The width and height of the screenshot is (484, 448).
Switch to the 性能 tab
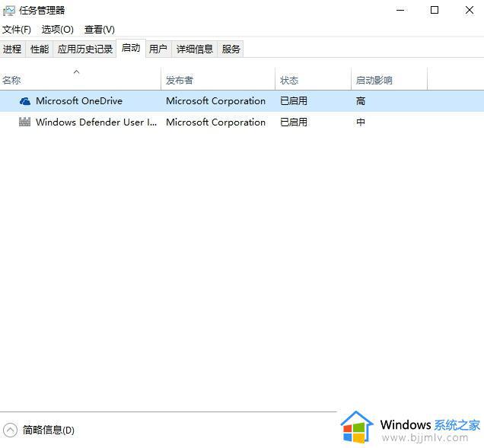click(40, 49)
